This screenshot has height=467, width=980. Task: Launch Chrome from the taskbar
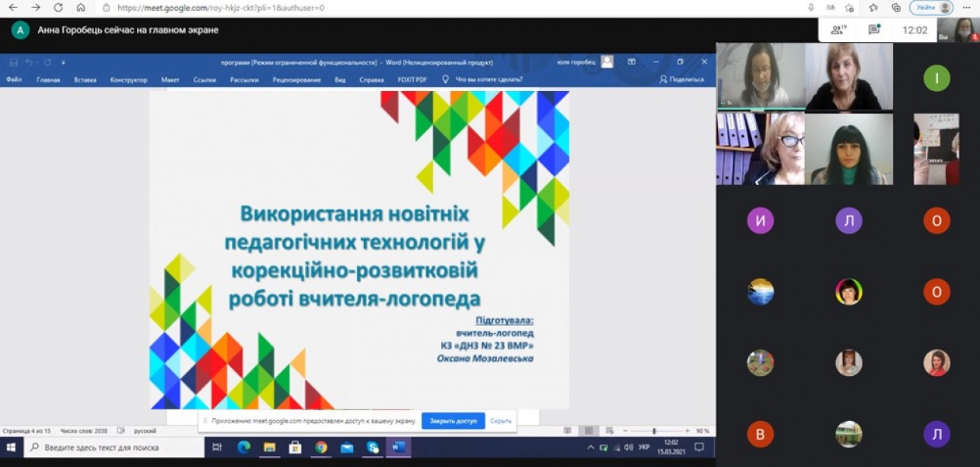(321, 448)
